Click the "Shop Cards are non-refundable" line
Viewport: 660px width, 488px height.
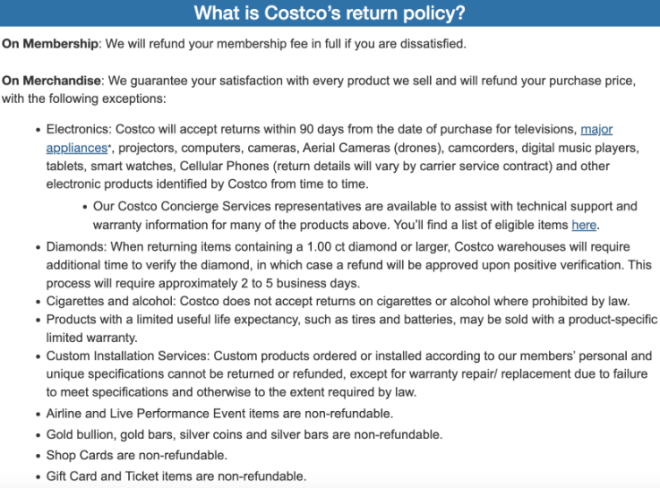pyautogui.click(x=137, y=455)
